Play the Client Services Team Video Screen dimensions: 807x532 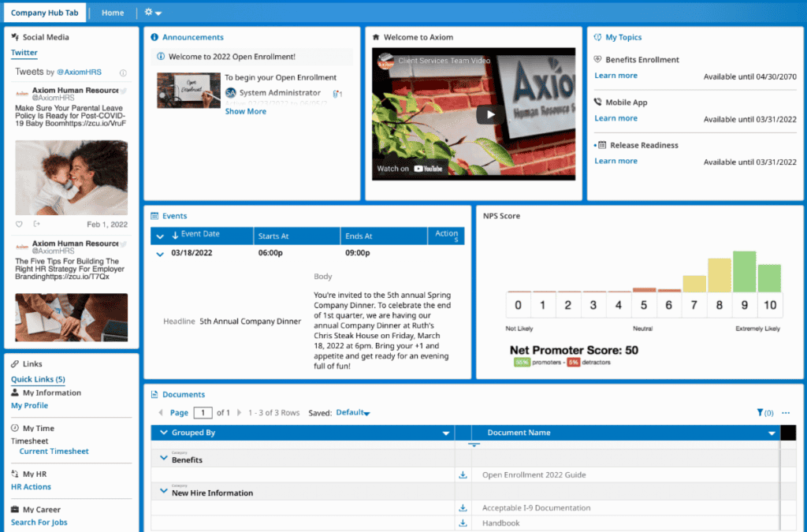(x=490, y=113)
